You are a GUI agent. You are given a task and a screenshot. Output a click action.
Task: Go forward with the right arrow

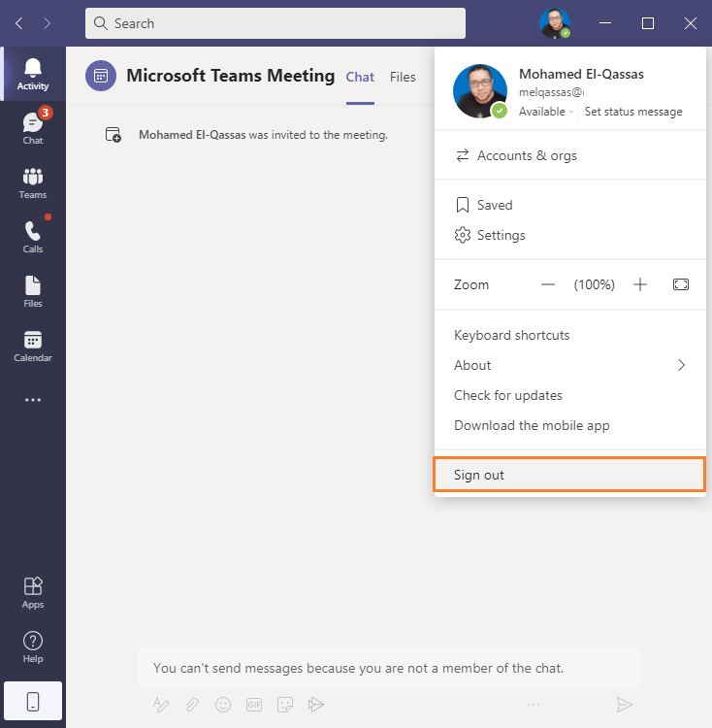point(47,23)
